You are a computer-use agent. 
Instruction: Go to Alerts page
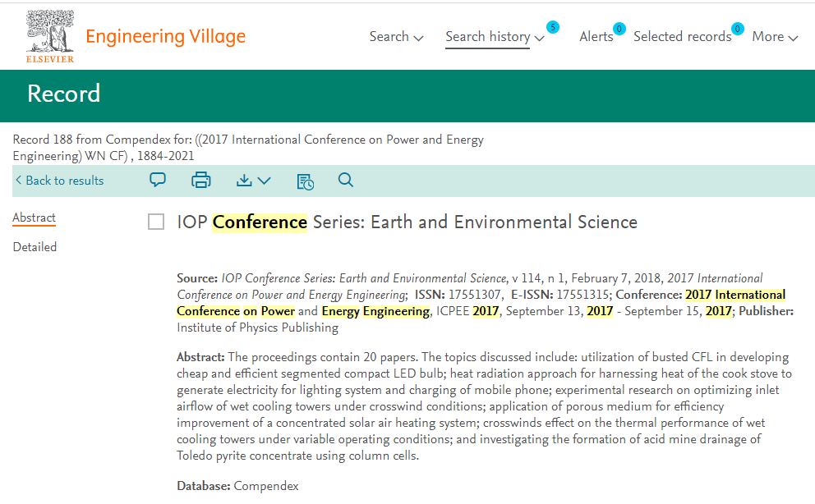(x=596, y=37)
